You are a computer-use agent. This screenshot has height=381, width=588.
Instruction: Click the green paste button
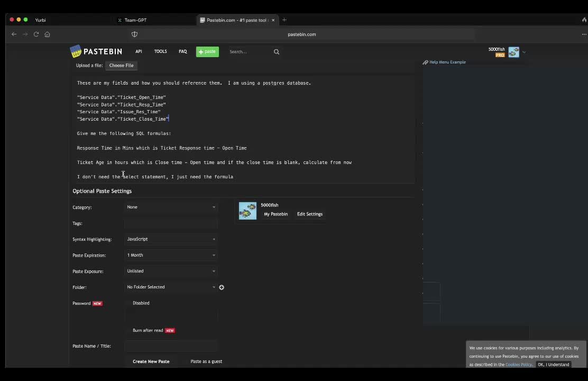207,52
